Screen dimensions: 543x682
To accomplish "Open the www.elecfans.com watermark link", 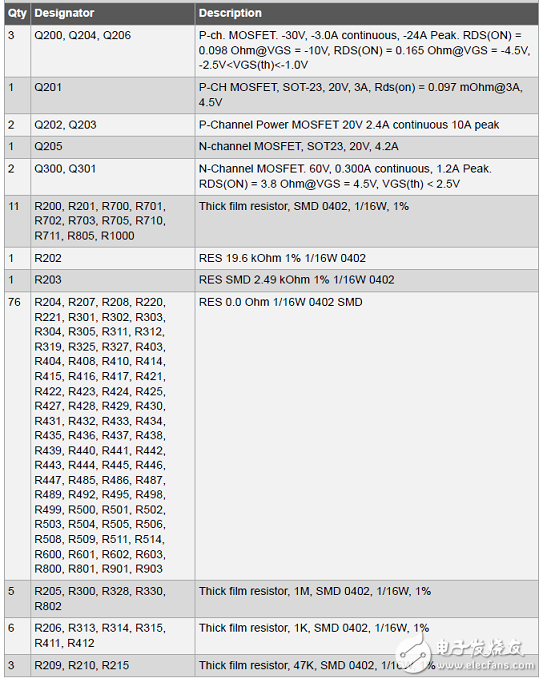I will 485,665.
